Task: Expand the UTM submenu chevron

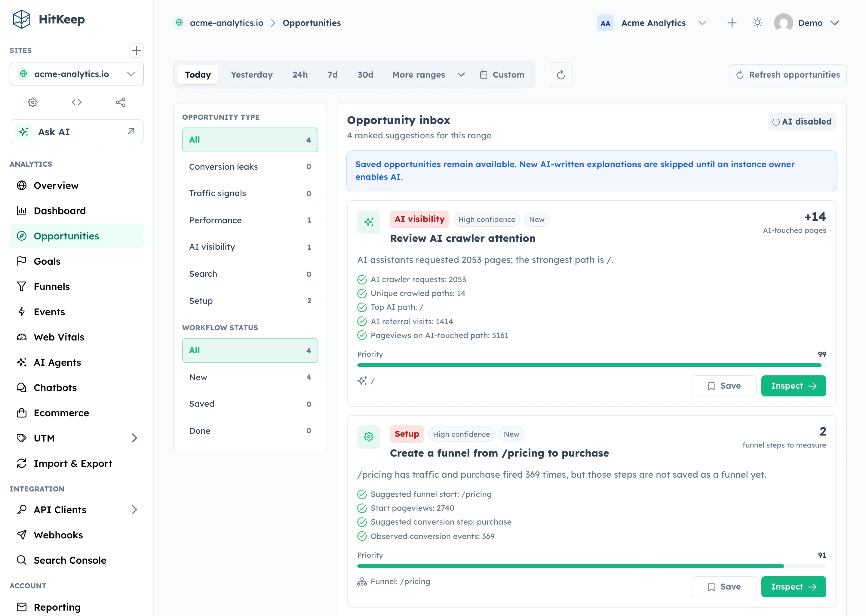Action: point(134,438)
